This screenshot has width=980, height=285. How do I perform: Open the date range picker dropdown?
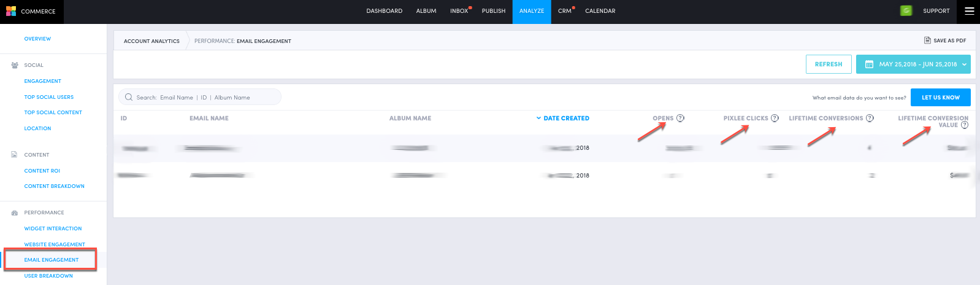tap(913, 64)
